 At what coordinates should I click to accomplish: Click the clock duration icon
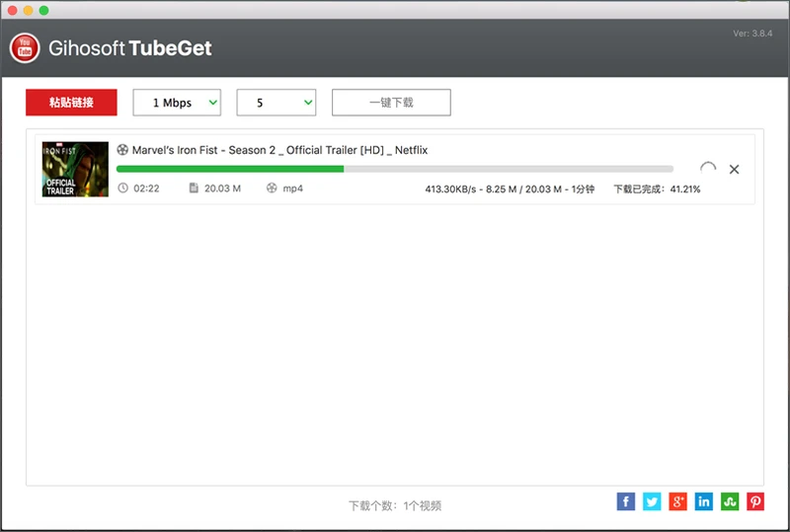click(122, 188)
